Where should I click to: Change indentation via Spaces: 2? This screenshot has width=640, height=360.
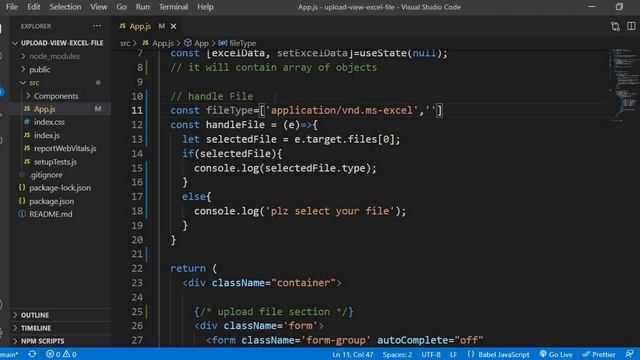click(397, 354)
